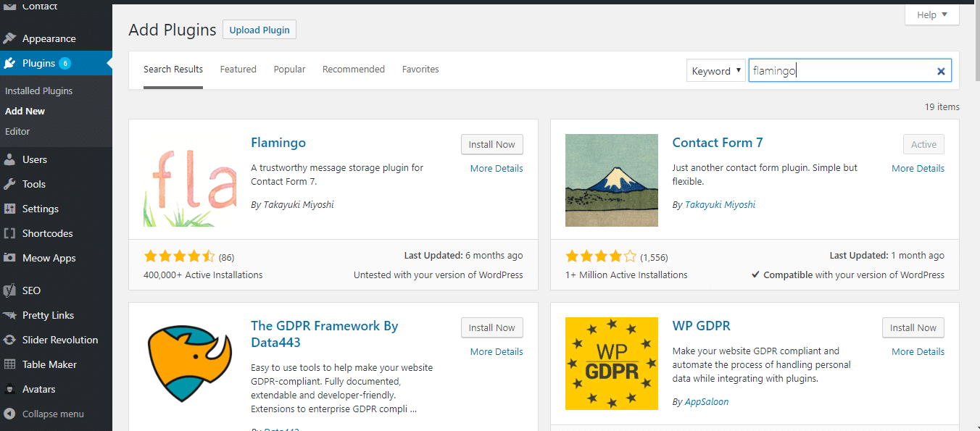
Task: View More Details for Flamingo
Action: click(x=497, y=168)
